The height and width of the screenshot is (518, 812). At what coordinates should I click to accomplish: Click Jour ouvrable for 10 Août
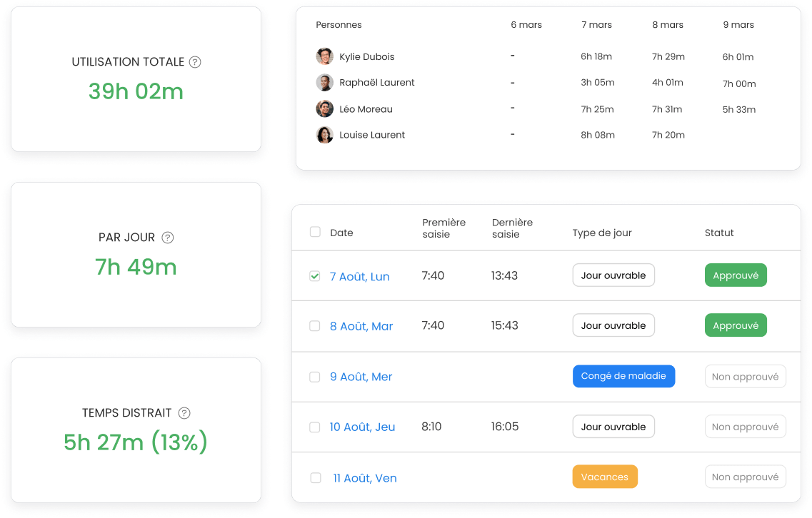(613, 427)
